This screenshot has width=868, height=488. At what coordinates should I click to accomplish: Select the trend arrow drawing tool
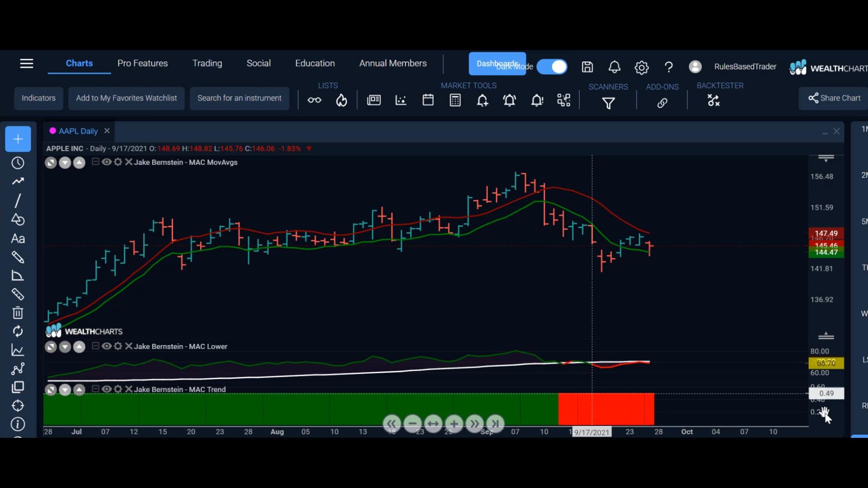pyautogui.click(x=18, y=182)
